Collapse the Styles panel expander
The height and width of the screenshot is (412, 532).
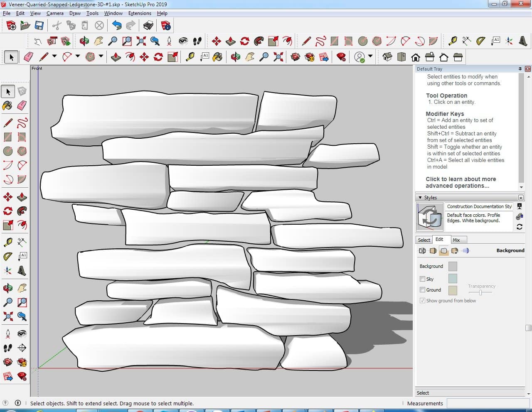[420, 198]
